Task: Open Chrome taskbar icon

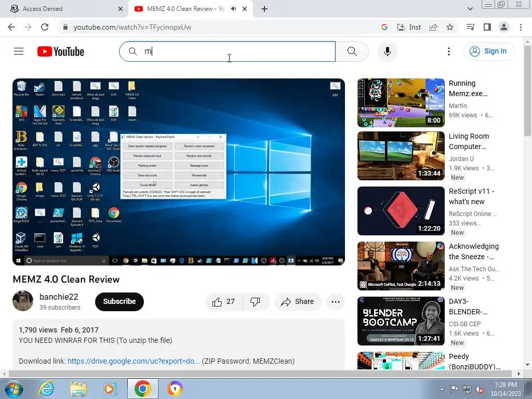Action: click(142, 389)
